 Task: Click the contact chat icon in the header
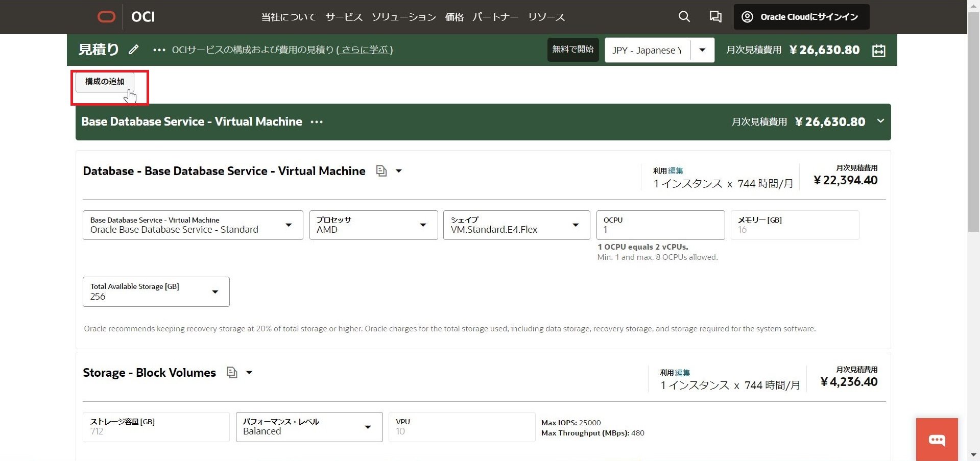tap(715, 16)
